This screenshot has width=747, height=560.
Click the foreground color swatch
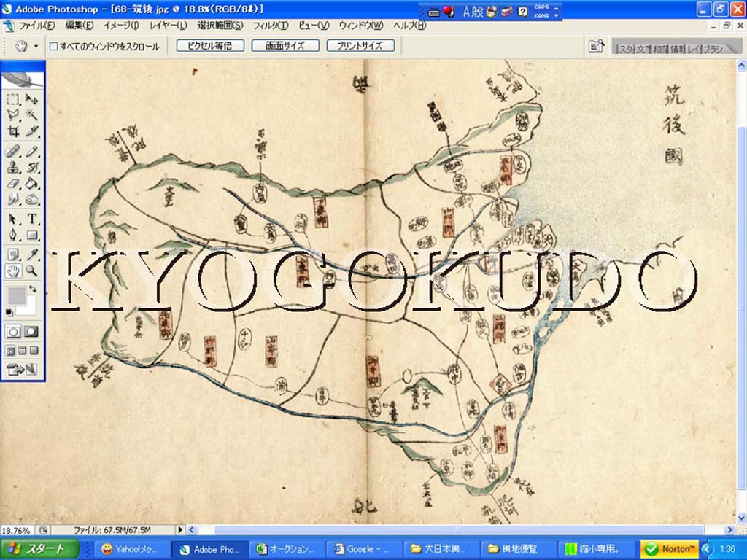(17, 296)
